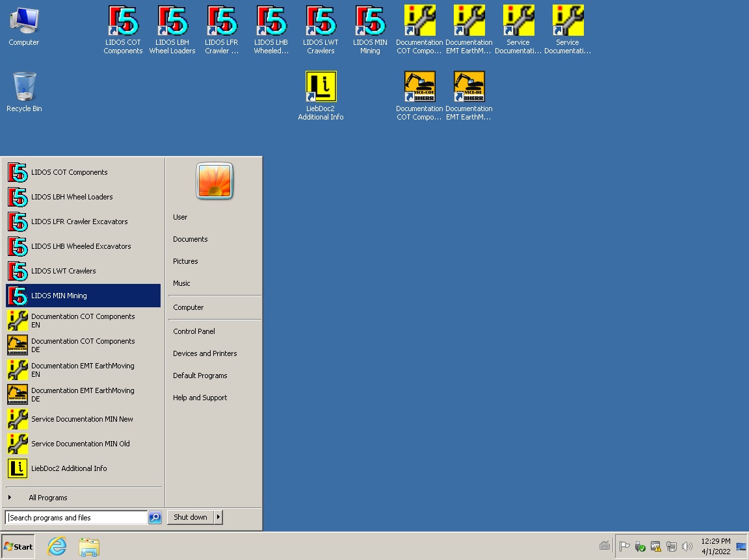The height and width of the screenshot is (560, 749).
Task: Select LIDOS MIN Mining desktop shortcut
Action: tap(370, 30)
